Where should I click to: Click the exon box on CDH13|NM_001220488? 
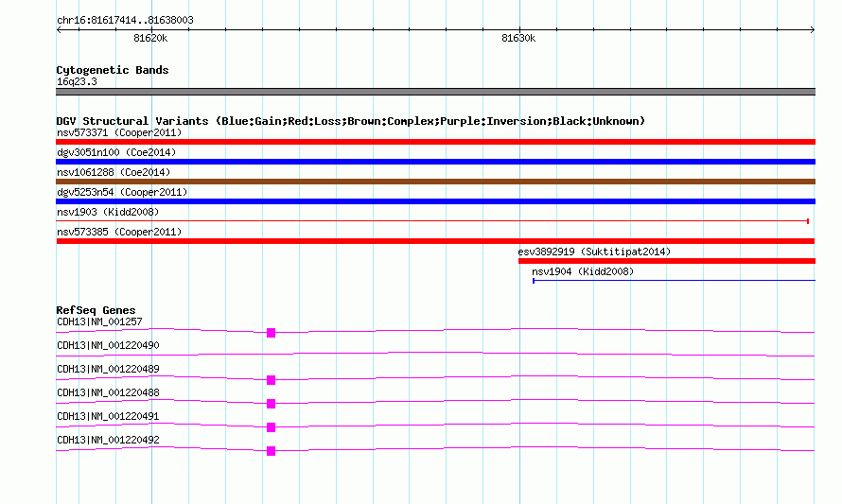tap(272, 404)
